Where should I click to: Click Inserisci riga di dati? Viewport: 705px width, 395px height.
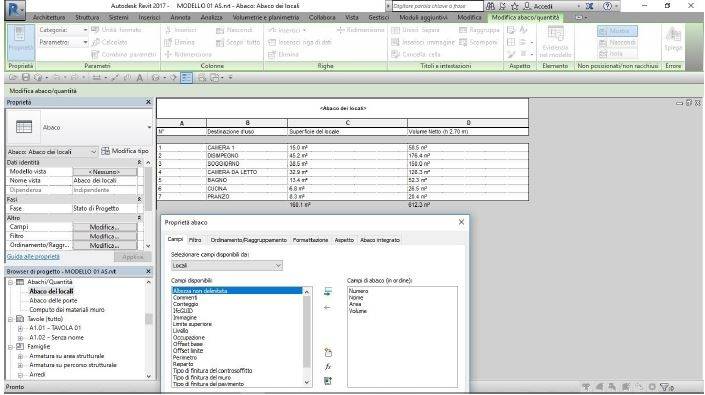[x=300, y=42]
